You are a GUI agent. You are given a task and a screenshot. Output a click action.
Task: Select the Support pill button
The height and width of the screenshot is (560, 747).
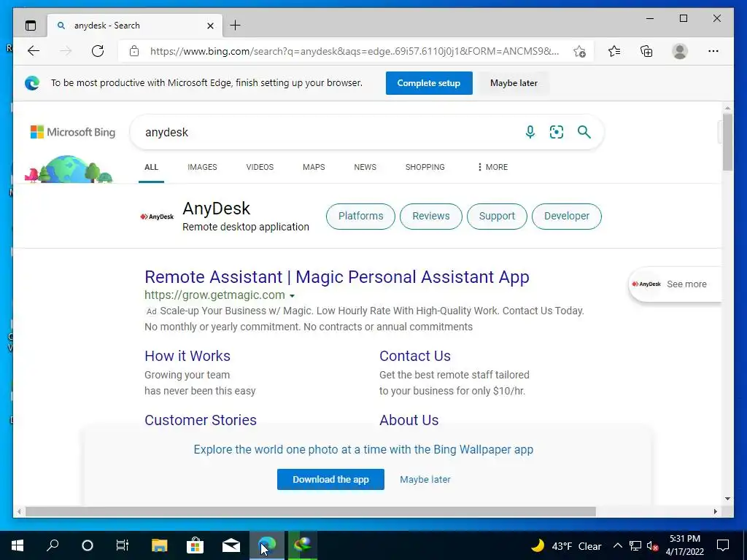point(497,216)
